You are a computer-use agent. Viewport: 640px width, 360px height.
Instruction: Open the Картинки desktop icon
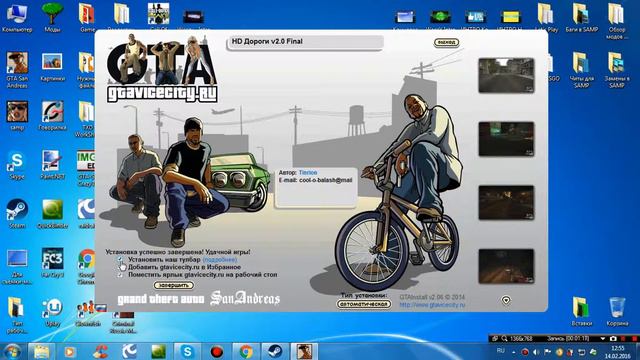click(x=52, y=67)
